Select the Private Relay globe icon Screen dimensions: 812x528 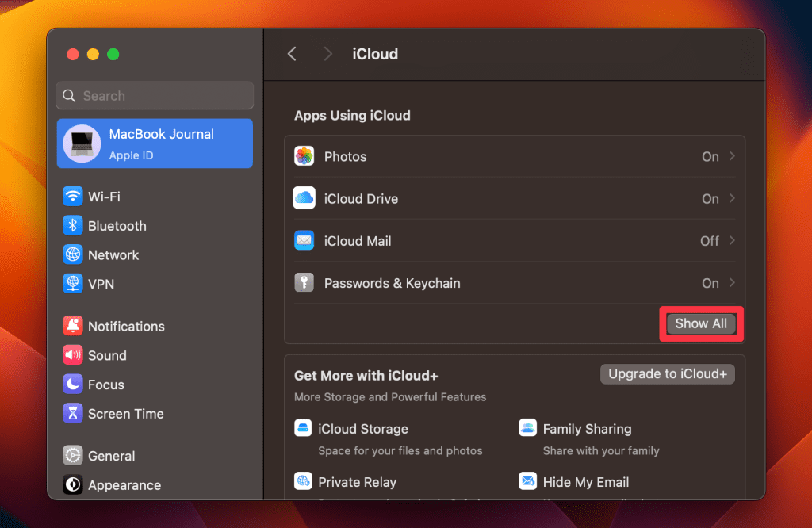[303, 481]
